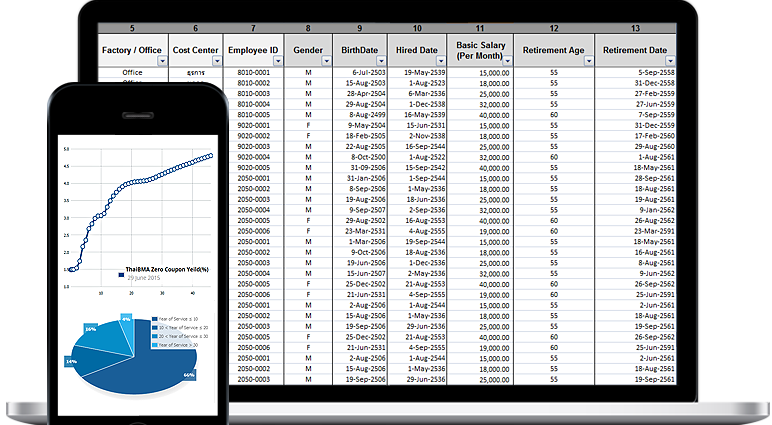Select hired date cell 6-Mar-2536
This screenshot has height=425, width=772.
pyautogui.click(x=418, y=94)
